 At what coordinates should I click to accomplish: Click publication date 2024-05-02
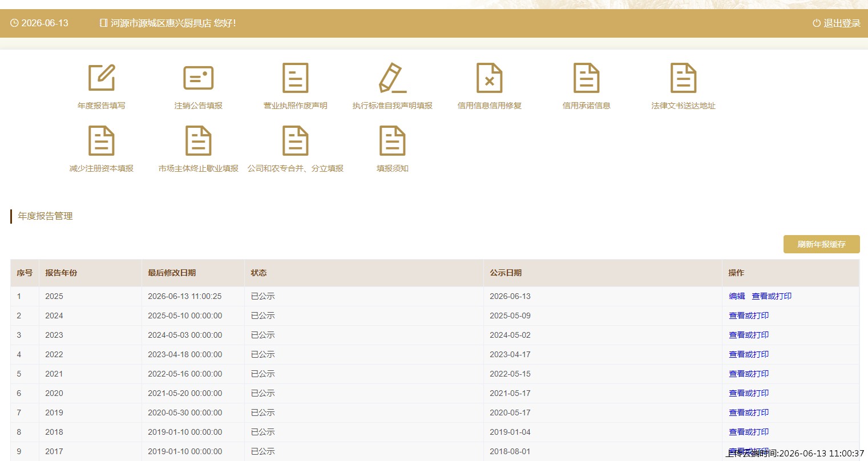(510, 335)
